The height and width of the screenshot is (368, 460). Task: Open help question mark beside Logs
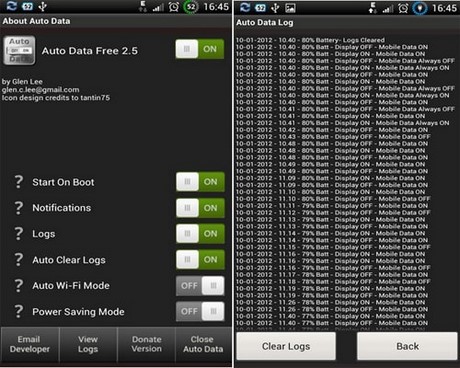tap(19, 234)
